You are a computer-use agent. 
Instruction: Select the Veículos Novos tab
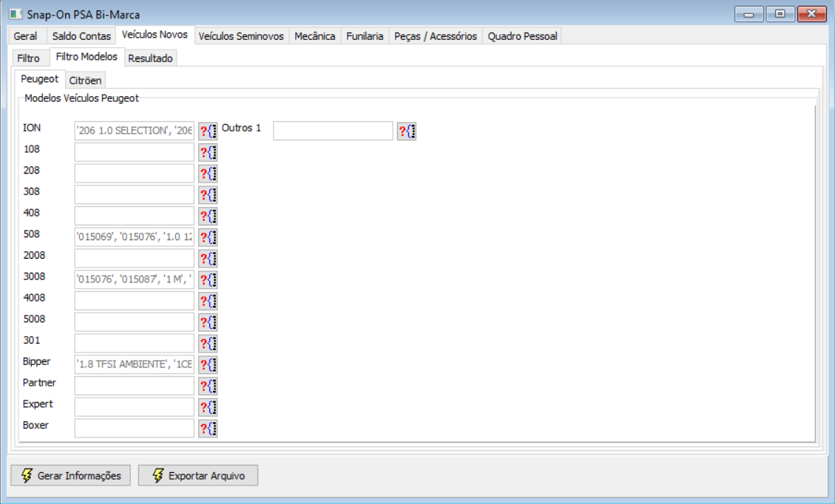tap(155, 35)
